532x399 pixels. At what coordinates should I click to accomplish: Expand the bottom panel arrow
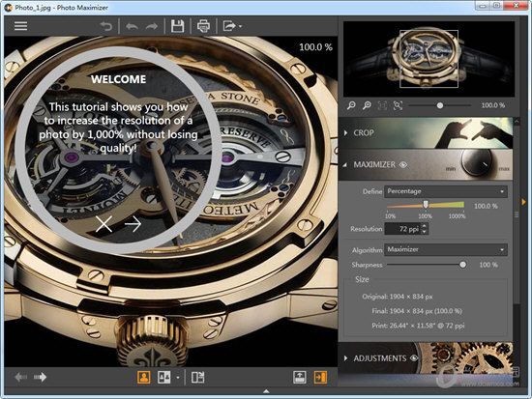pos(266,391)
